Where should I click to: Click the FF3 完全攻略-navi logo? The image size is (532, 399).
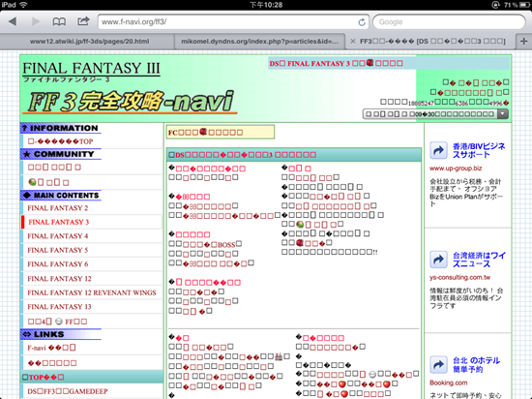pyautogui.click(x=131, y=102)
